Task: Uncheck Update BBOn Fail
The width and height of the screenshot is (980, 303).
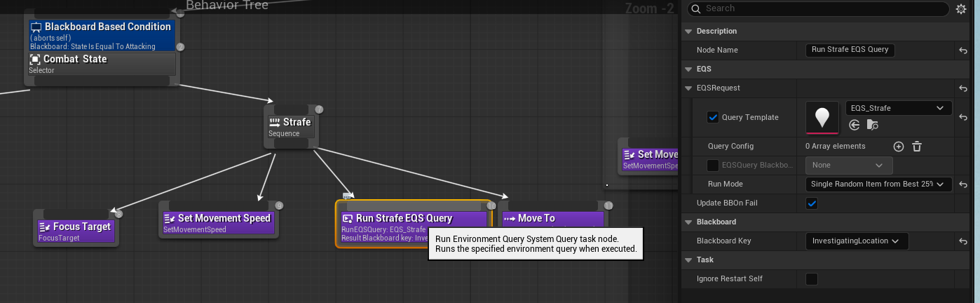Action: 812,203
